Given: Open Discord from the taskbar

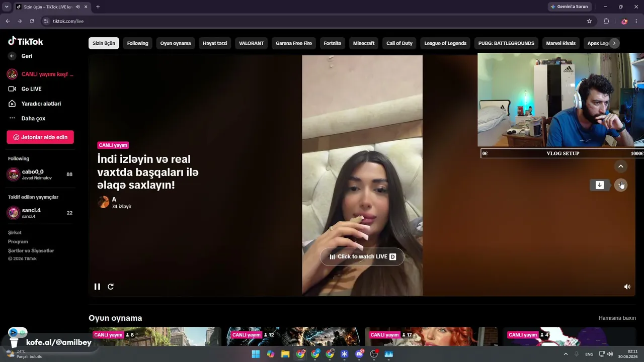Looking at the screenshot, I should click(359, 354).
